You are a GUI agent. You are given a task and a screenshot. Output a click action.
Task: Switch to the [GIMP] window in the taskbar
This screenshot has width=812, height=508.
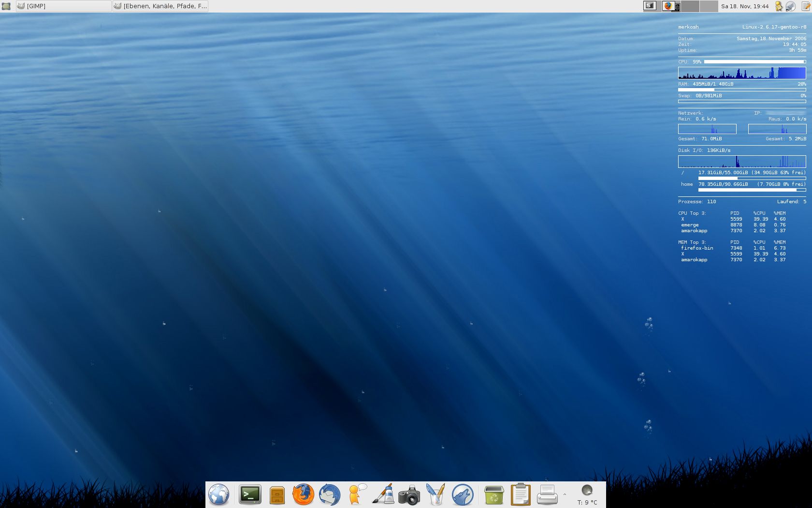63,6
